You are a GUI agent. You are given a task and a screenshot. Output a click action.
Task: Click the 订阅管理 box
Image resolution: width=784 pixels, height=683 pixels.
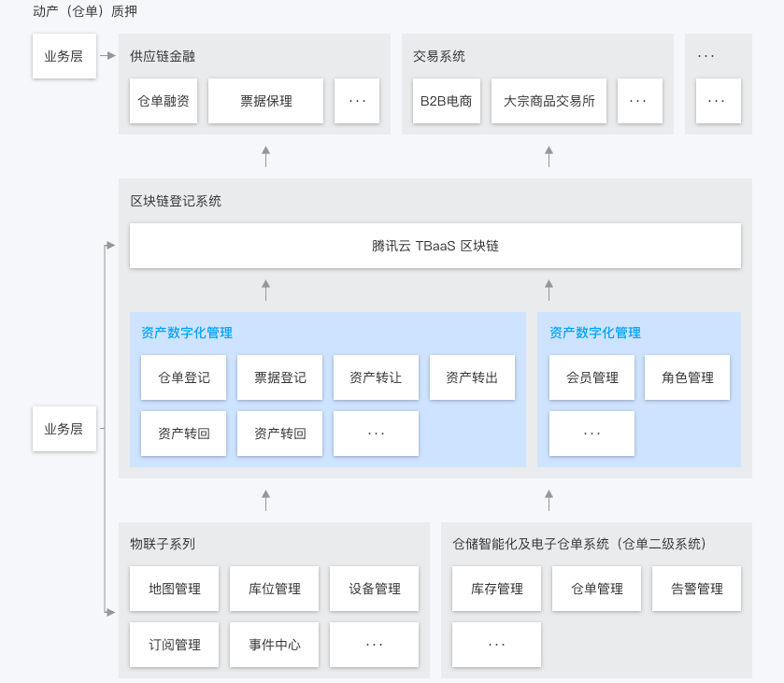tap(175, 645)
